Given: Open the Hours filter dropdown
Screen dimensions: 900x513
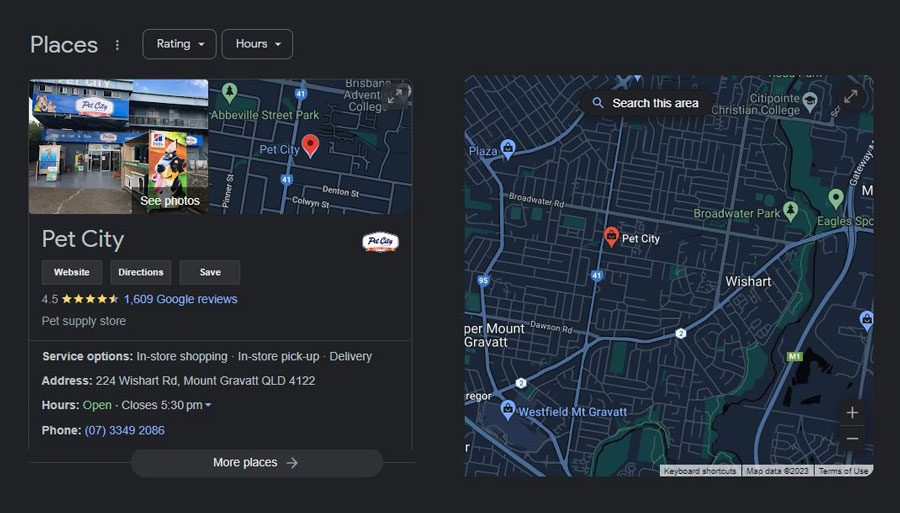Looking at the screenshot, I should (x=257, y=44).
